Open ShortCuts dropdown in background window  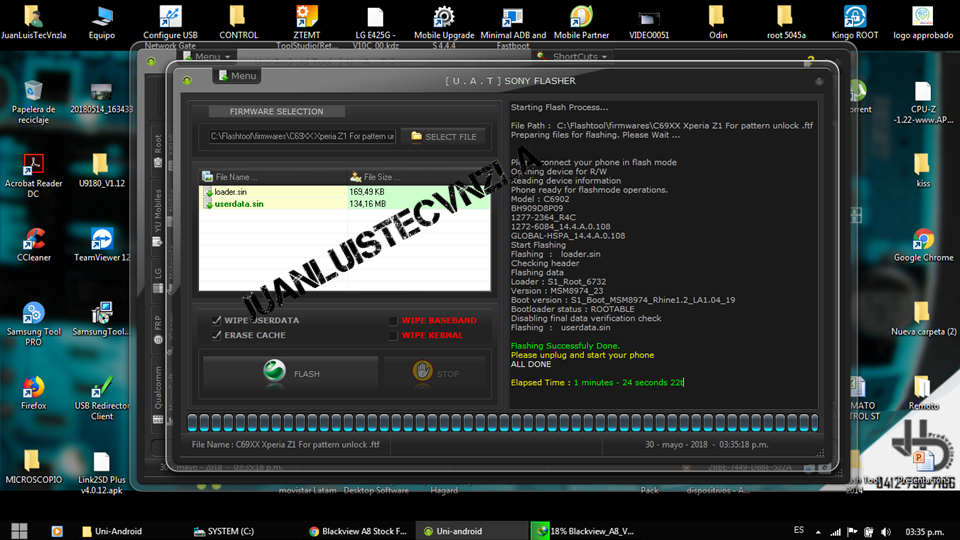click(572, 56)
